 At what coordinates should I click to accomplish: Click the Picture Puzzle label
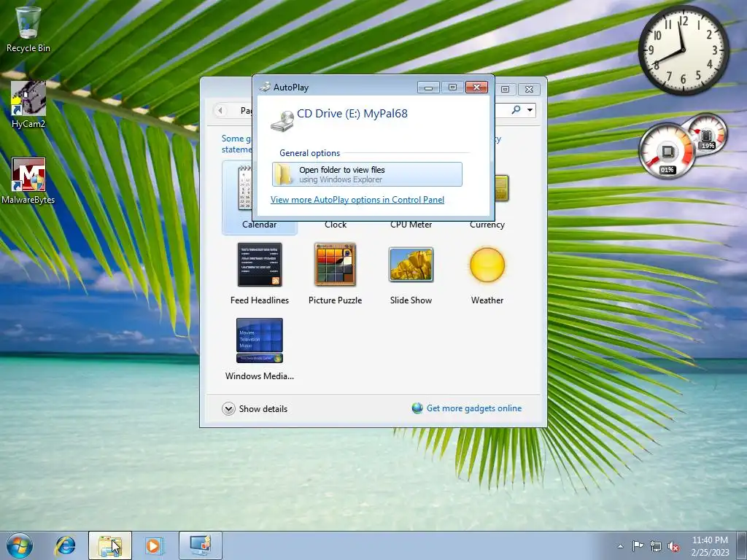point(335,300)
